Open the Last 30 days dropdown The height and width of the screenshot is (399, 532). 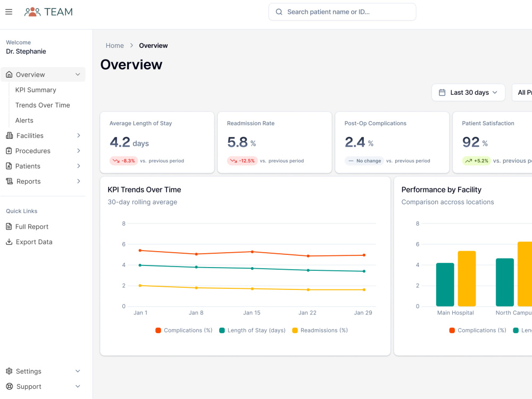coord(468,92)
